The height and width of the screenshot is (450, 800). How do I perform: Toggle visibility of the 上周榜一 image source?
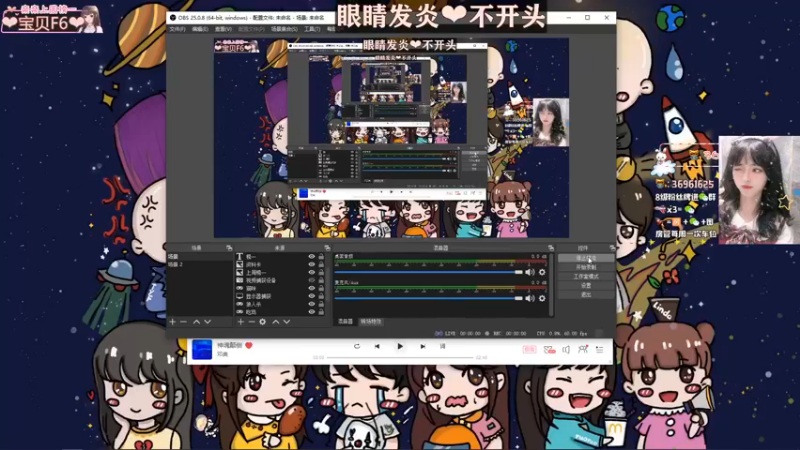point(311,272)
